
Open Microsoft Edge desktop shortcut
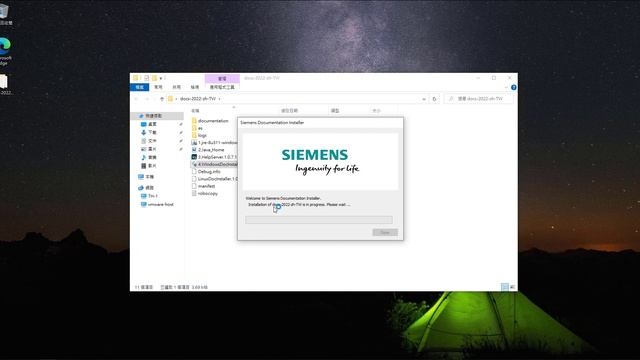click(4, 51)
